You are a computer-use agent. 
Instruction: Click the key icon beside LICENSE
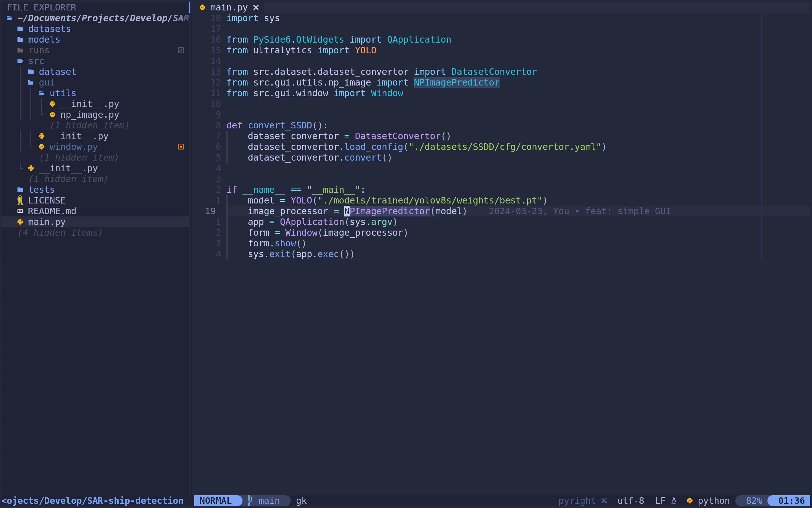click(x=20, y=201)
